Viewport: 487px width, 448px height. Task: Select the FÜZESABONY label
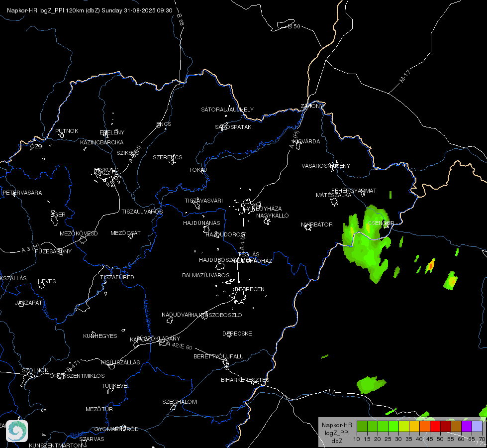(53, 251)
